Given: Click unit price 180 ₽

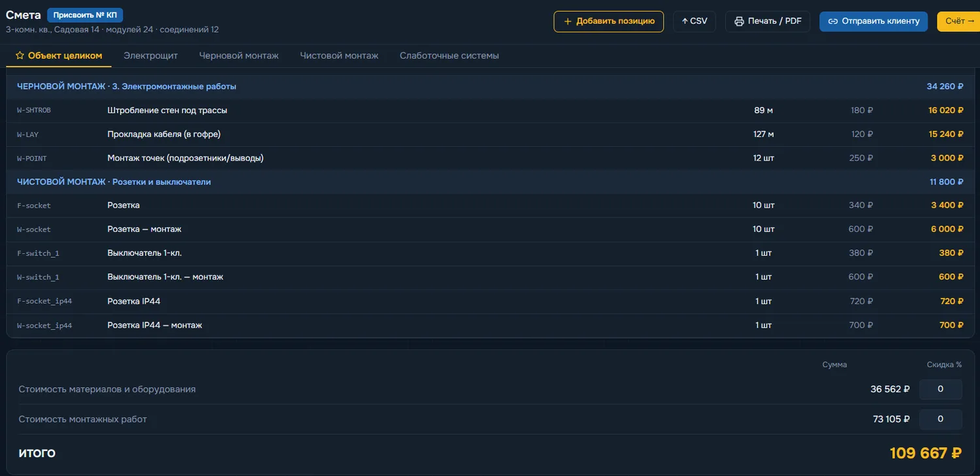Looking at the screenshot, I should 862,110.
